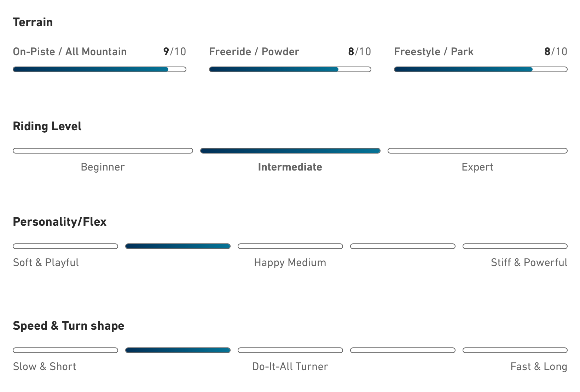Select the Expert riding level bar
Image resolution: width=580 pixels, height=392 pixels.
tap(477, 151)
